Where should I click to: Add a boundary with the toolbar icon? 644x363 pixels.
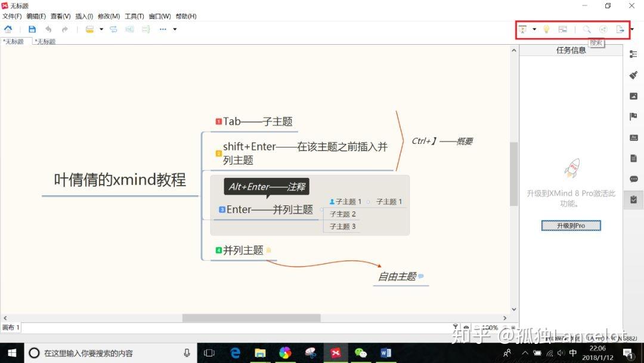click(129, 29)
